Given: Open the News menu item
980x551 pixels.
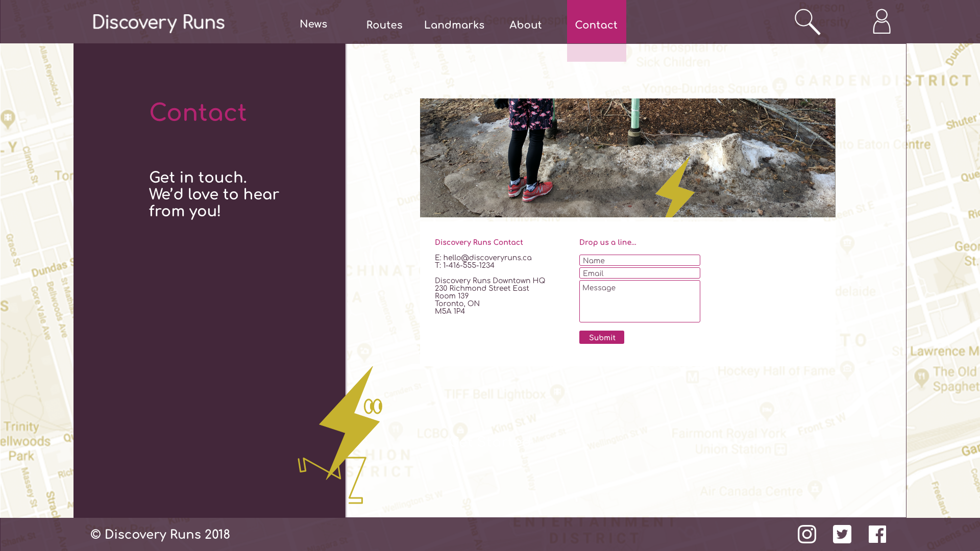Looking at the screenshot, I should click(x=313, y=24).
